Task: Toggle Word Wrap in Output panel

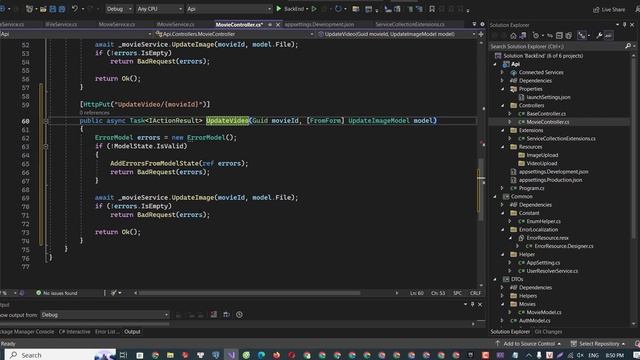Action: click(227, 315)
